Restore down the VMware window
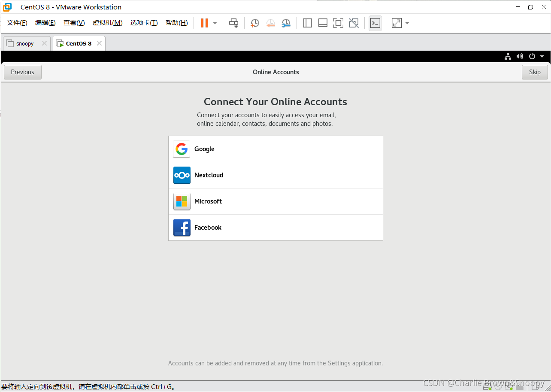This screenshot has height=392, width=551. click(x=531, y=7)
